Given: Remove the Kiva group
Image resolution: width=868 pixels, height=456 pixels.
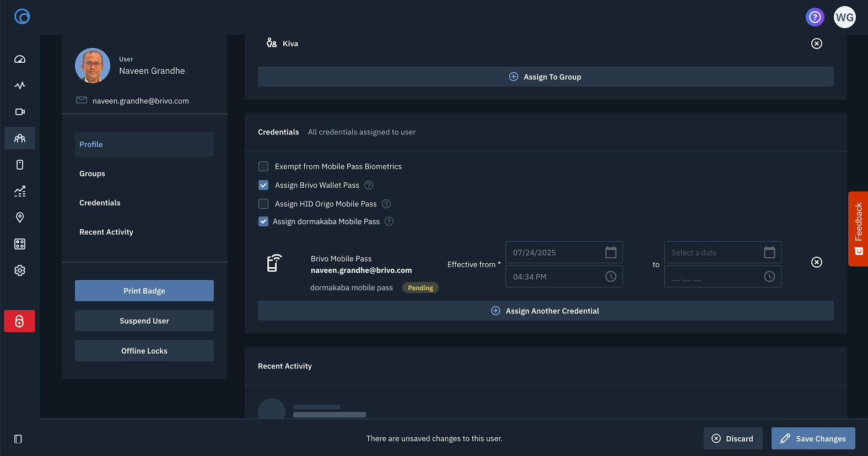Looking at the screenshot, I should coord(817,44).
